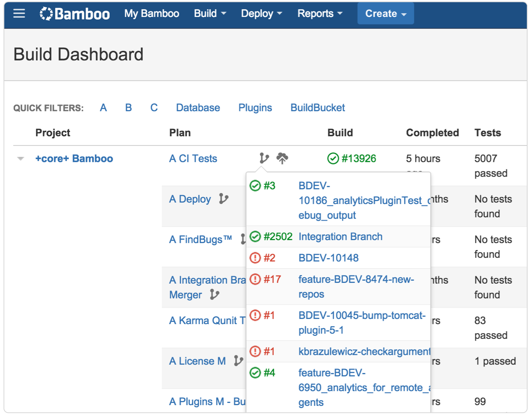Open branch kbrazulewicz-checkargument
Image resolution: width=532 pixels, height=417 pixels.
click(364, 351)
